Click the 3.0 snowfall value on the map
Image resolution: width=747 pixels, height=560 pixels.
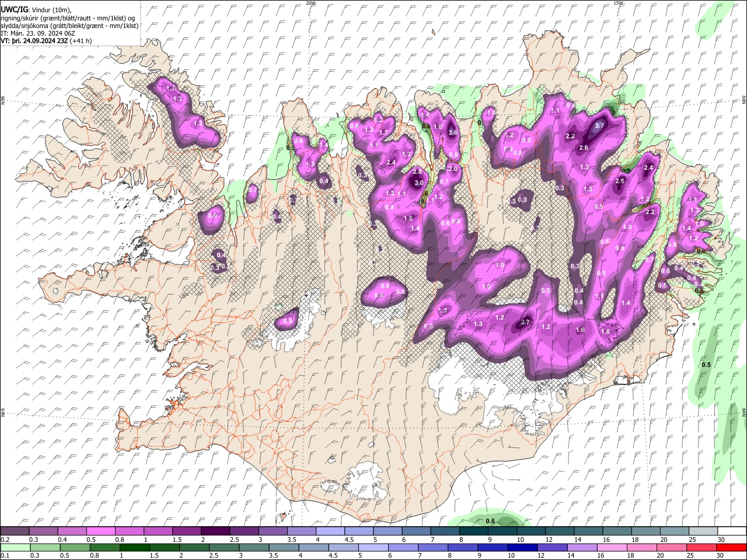(418, 183)
